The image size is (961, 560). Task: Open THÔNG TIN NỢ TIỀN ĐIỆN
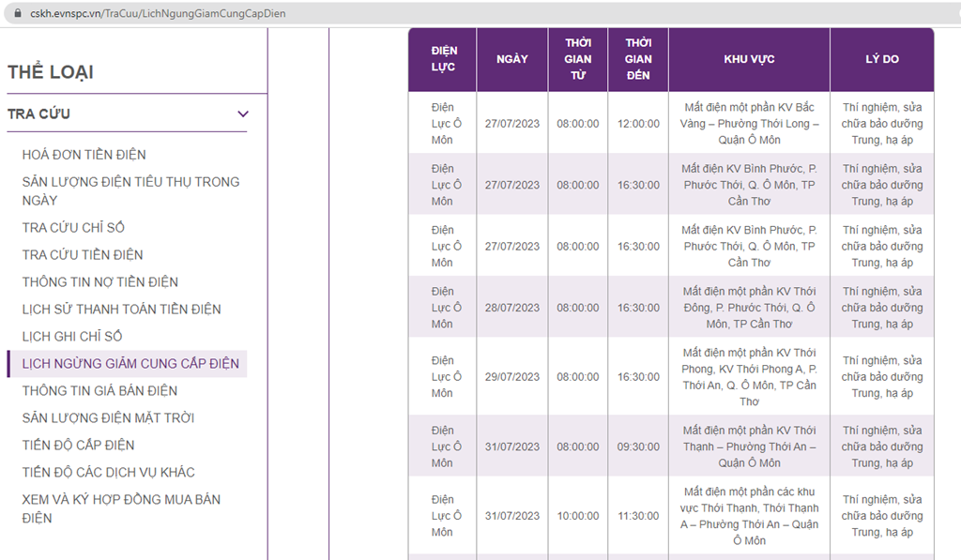tap(100, 282)
